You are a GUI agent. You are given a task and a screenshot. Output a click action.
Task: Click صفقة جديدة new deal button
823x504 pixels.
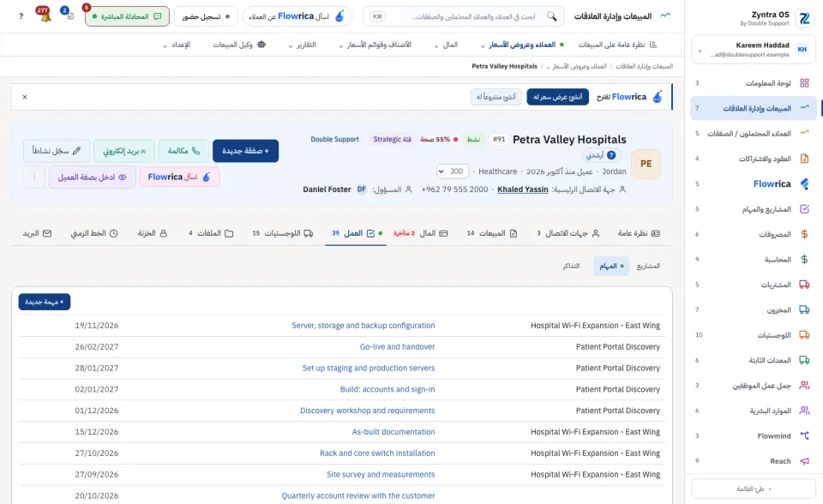(x=246, y=151)
